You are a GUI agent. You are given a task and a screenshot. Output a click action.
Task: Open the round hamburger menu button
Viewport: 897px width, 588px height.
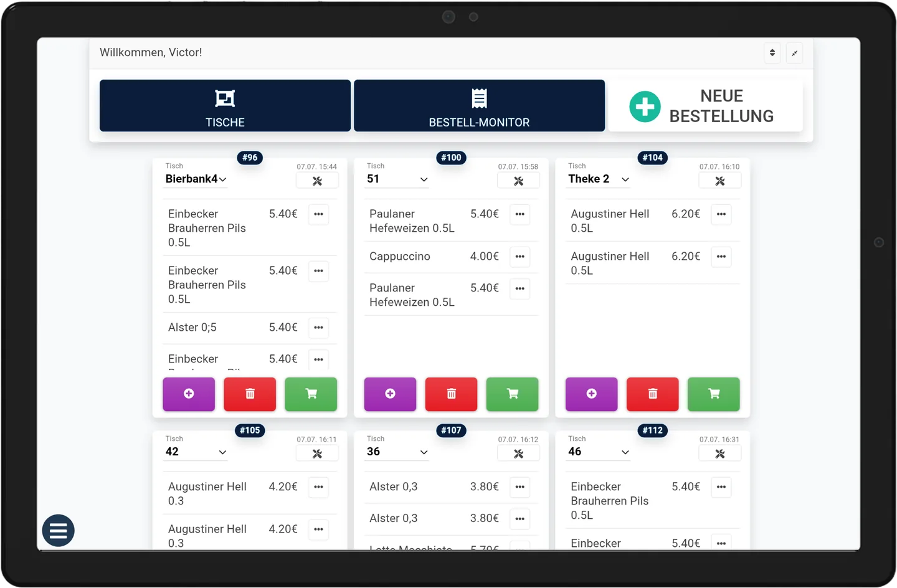(58, 531)
